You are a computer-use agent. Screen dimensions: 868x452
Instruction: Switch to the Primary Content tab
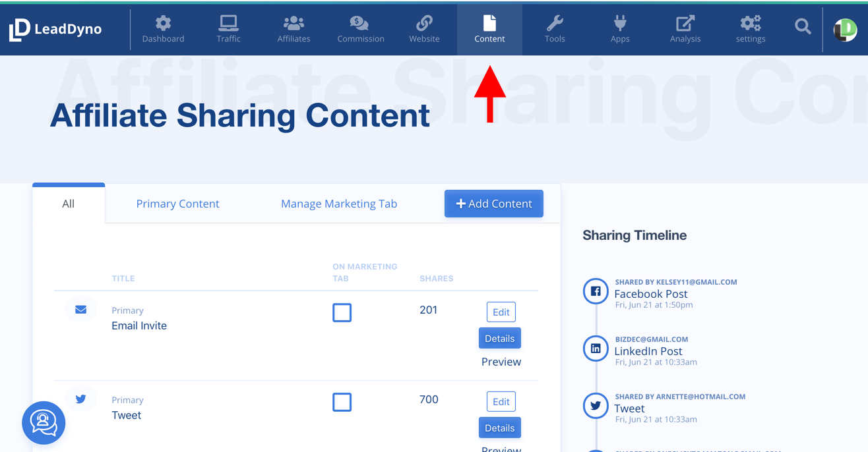(x=177, y=204)
